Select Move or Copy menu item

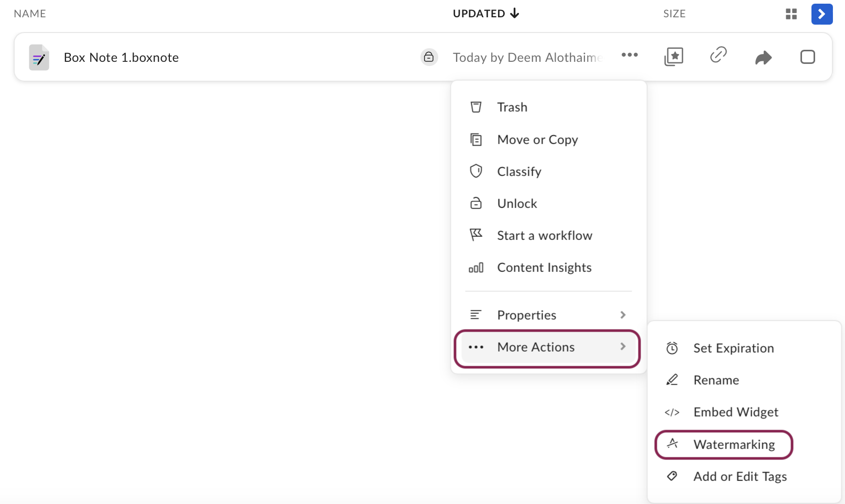(537, 140)
